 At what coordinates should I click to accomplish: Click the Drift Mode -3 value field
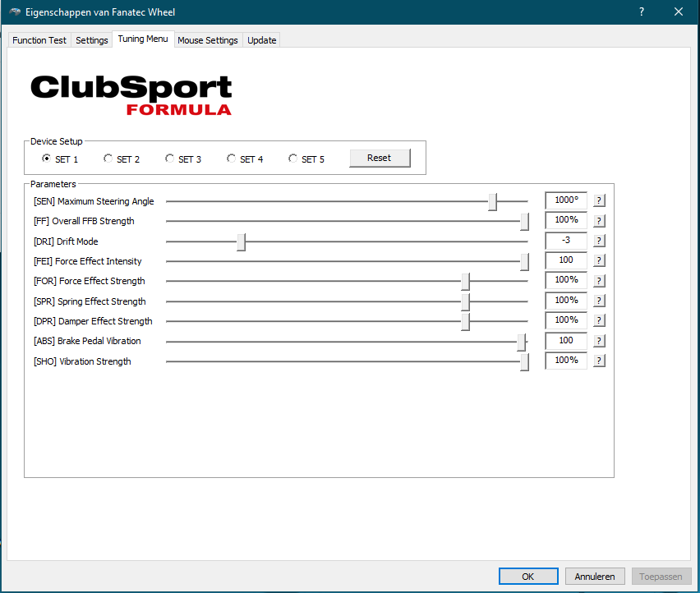pos(566,241)
